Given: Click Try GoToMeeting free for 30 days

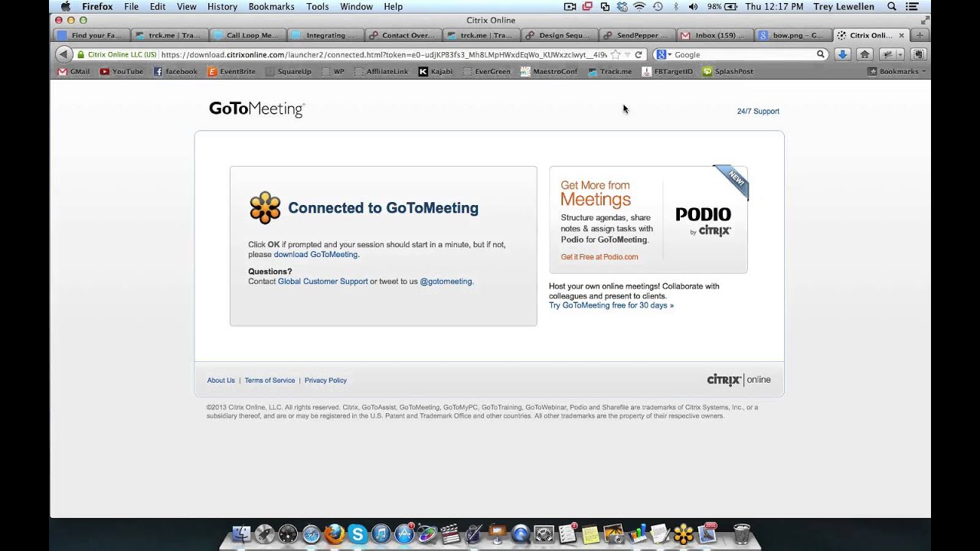Looking at the screenshot, I should tap(611, 305).
